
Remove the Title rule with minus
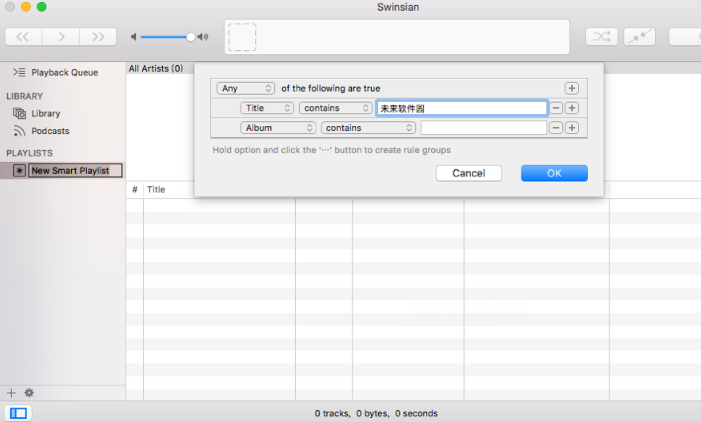click(556, 108)
